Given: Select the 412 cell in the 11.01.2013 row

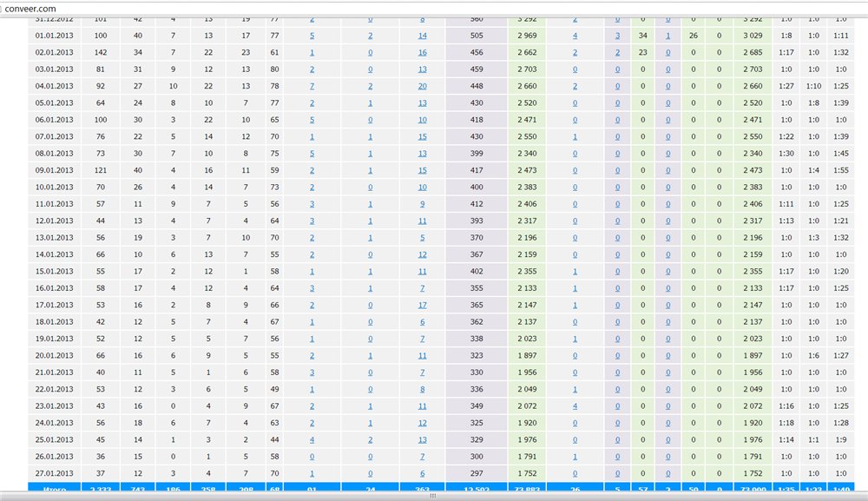Looking at the screenshot, I should [x=477, y=204].
